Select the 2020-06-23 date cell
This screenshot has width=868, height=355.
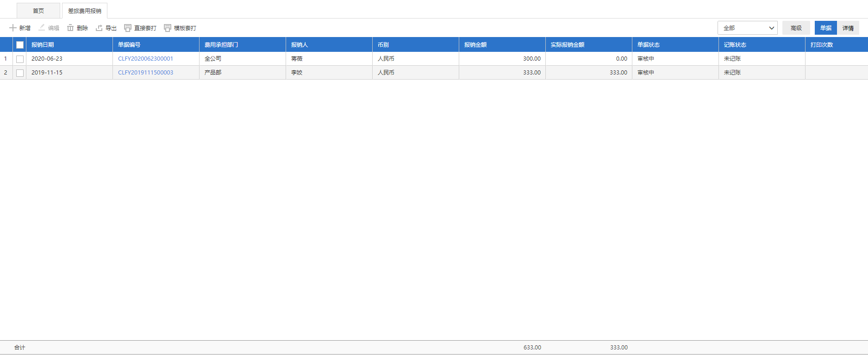point(69,59)
